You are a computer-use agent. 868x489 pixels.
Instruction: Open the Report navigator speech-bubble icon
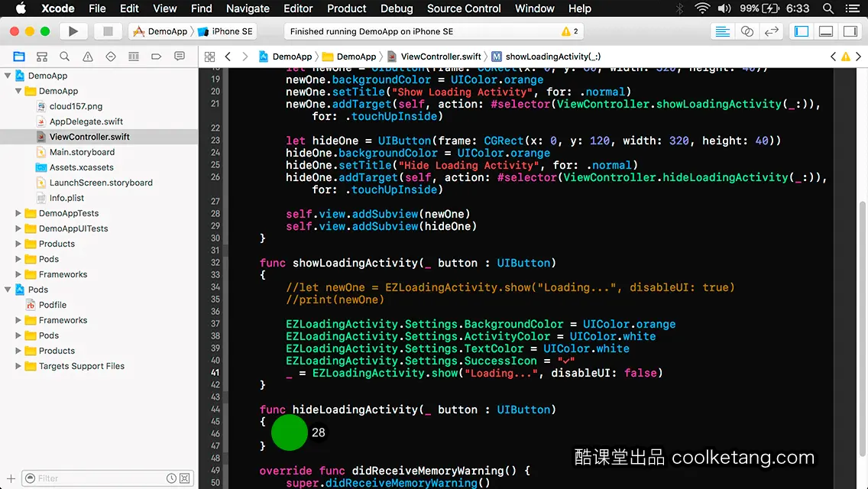(180, 57)
